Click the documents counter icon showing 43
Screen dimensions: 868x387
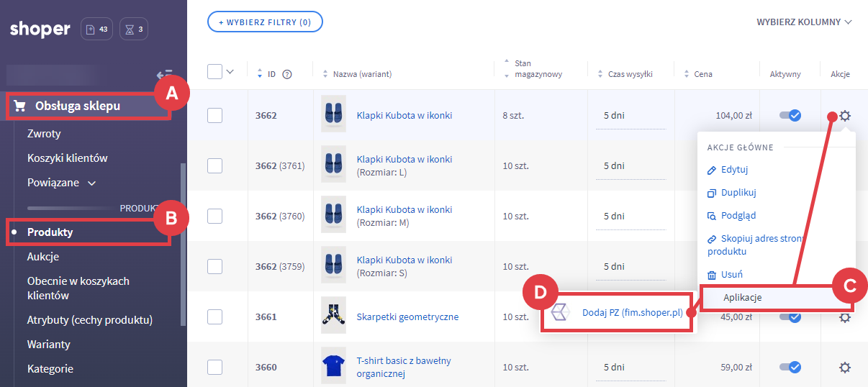(x=96, y=29)
